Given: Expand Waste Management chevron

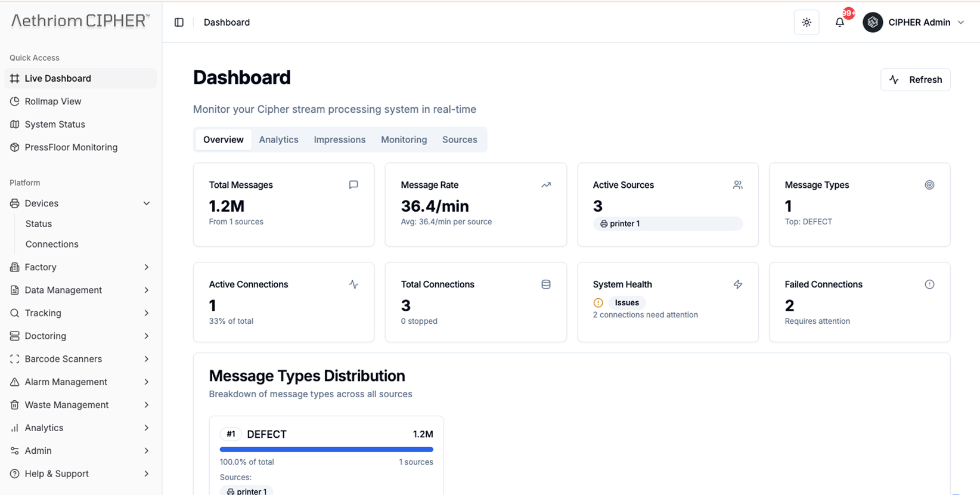Looking at the screenshot, I should click(x=147, y=405).
